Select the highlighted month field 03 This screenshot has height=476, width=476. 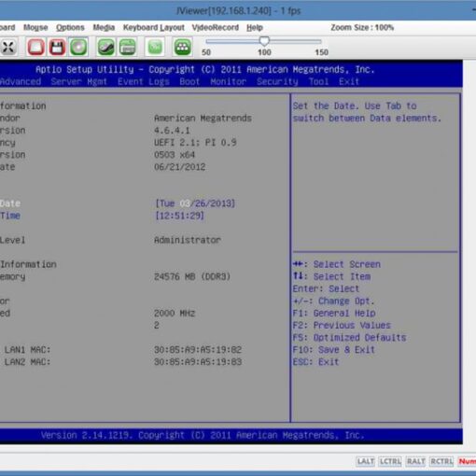click(x=185, y=203)
